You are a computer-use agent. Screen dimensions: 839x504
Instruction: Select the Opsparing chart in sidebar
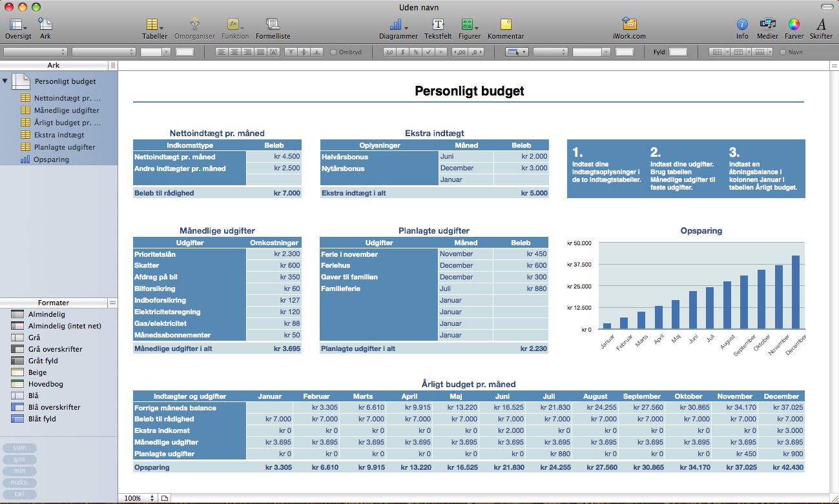[51, 159]
